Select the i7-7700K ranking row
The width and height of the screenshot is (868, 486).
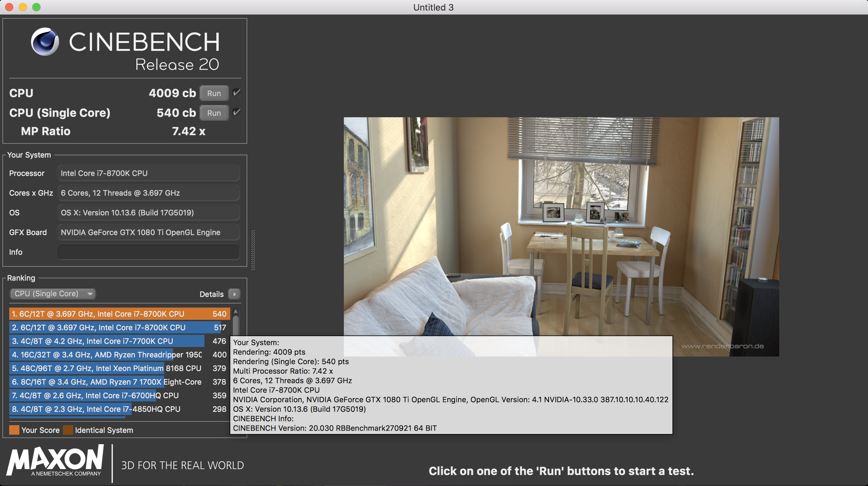pos(120,341)
